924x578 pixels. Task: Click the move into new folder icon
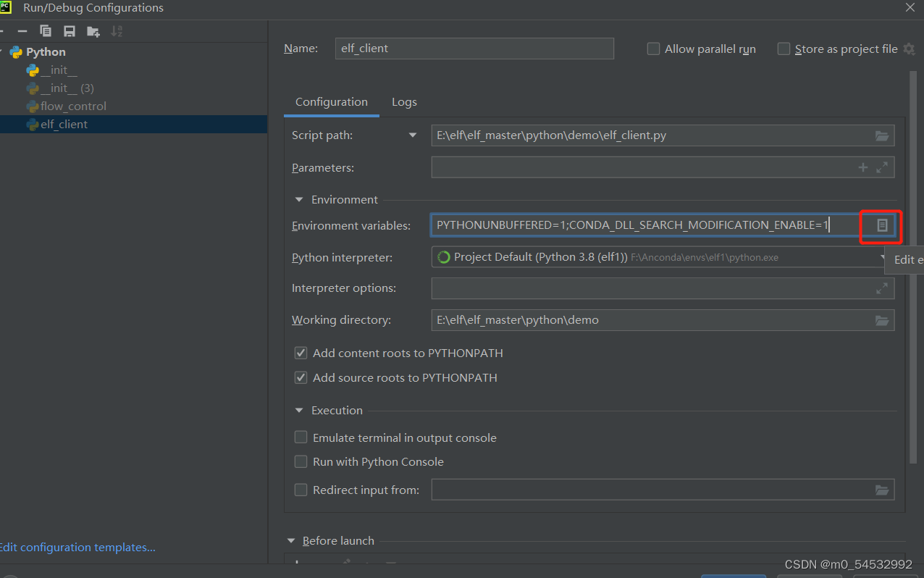click(x=93, y=31)
